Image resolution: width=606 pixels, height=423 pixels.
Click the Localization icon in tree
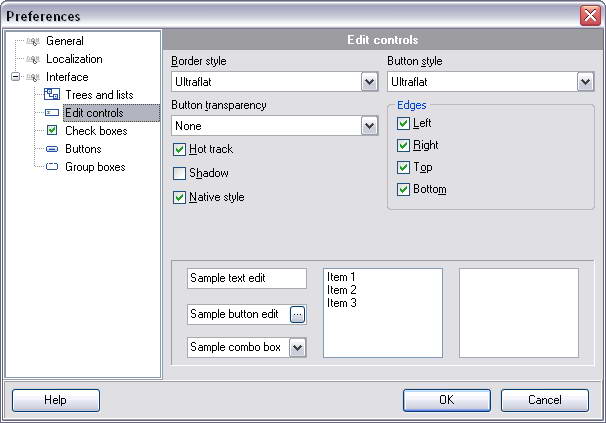pos(35,59)
